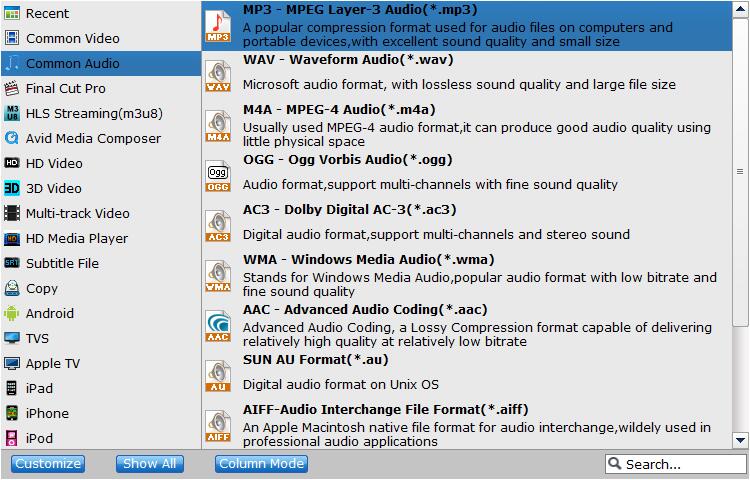The image size is (750, 480).
Task: Open the Final Cut Pro category
Action: [101, 88]
